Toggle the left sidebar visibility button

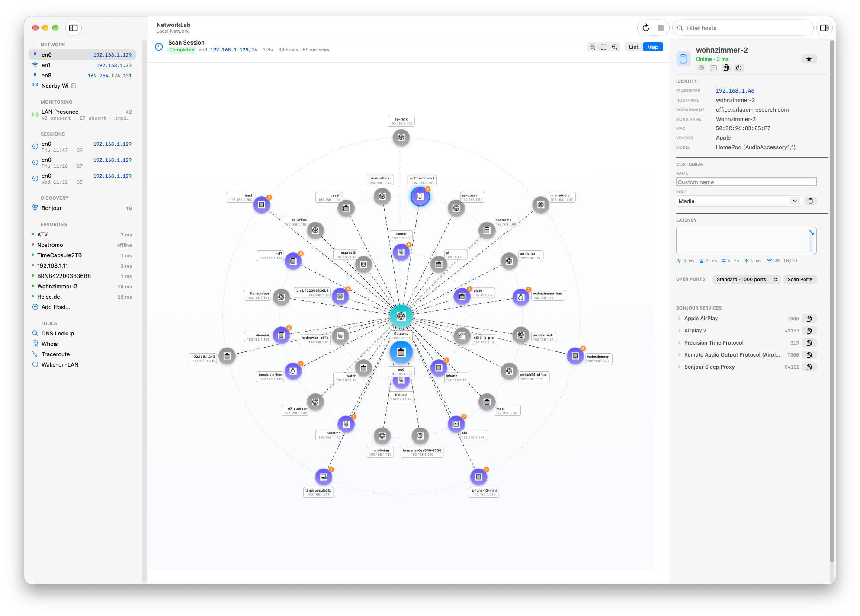(74, 28)
